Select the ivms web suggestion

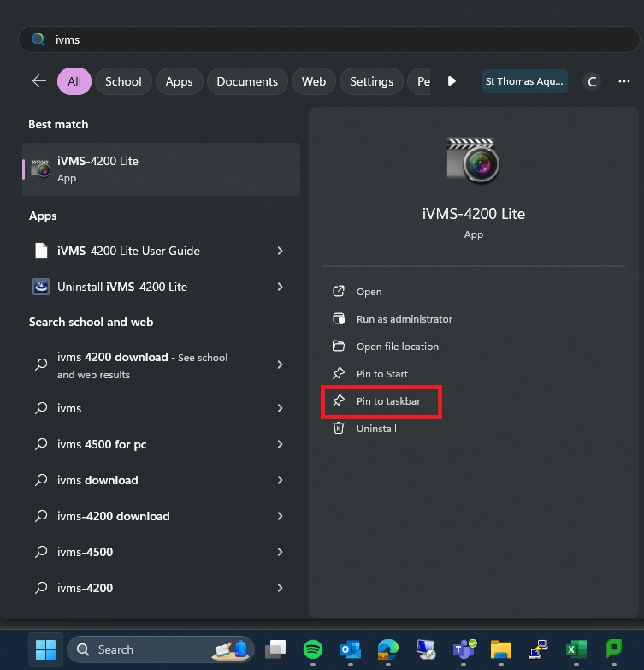click(69, 408)
